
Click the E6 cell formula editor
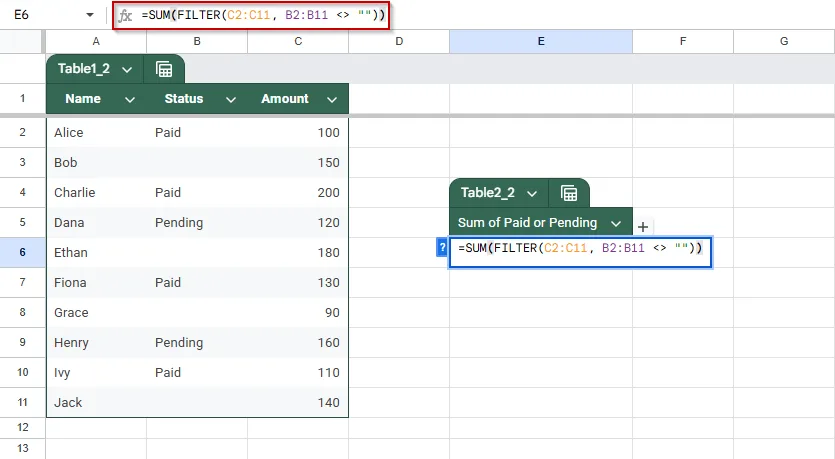click(x=580, y=252)
